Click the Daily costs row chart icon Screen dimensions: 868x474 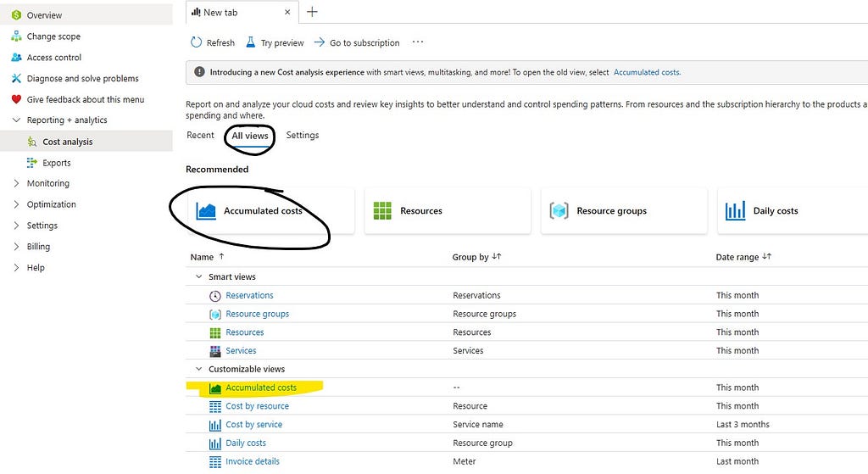click(x=215, y=443)
